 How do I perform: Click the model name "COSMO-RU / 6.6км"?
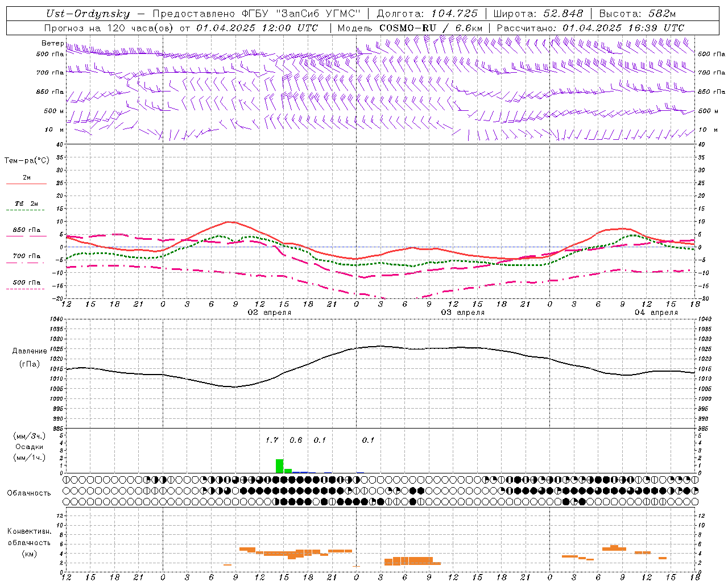(x=431, y=28)
